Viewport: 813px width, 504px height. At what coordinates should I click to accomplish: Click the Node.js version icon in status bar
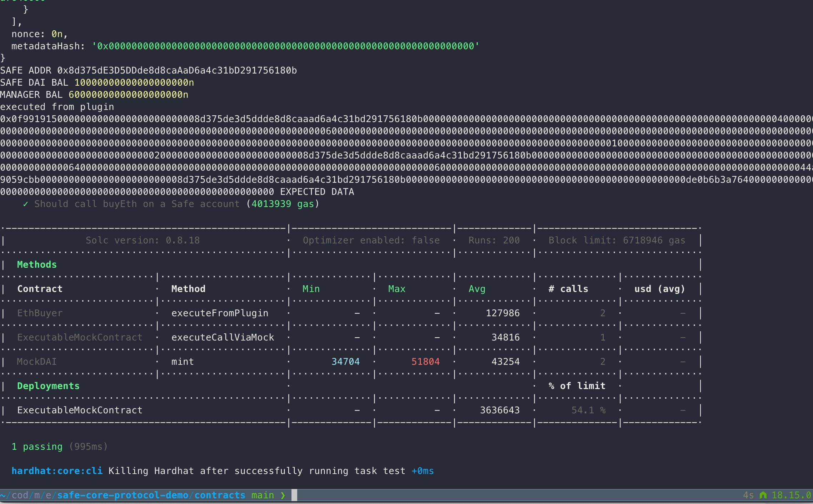[x=763, y=495]
